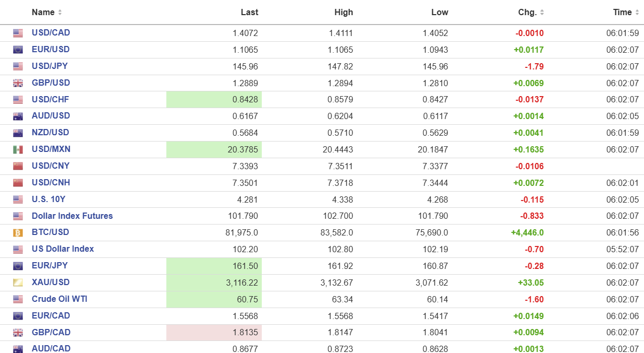Image resolution: width=644 pixels, height=353 pixels.
Task: Click the High column header
Action: click(344, 13)
